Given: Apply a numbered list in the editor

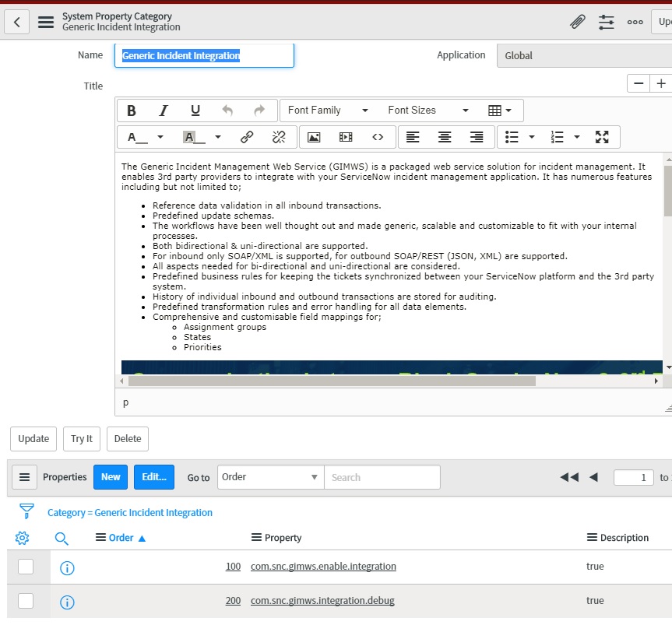Looking at the screenshot, I should (x=557, y=137).
